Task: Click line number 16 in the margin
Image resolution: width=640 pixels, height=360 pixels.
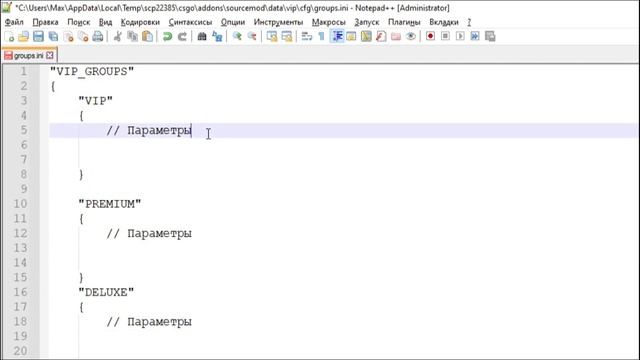Action: point(20,292)
